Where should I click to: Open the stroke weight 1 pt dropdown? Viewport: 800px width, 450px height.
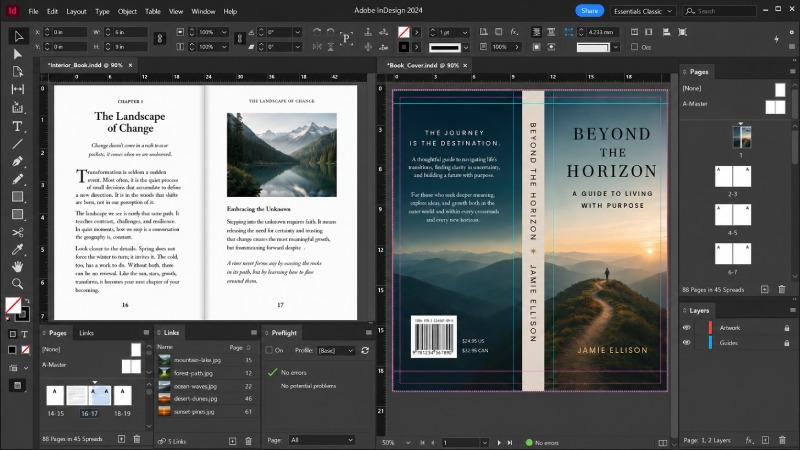pyautogui.click(x=465, y=32)
